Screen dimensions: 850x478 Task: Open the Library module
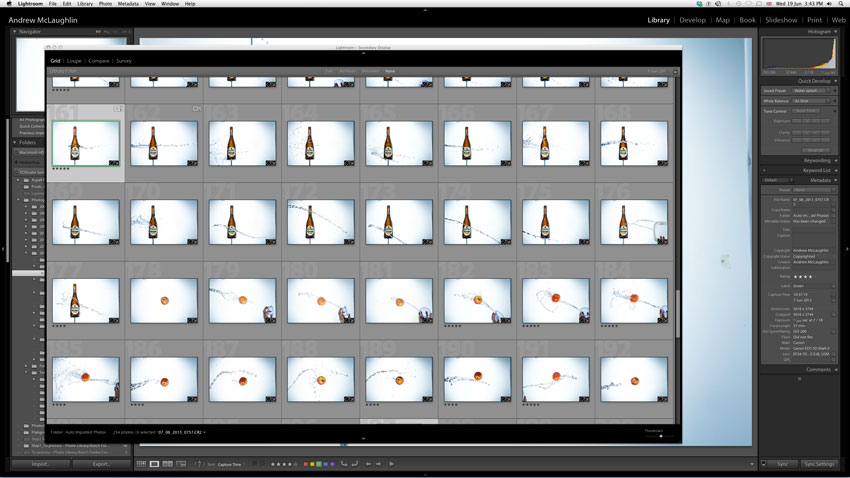point(658,20)
